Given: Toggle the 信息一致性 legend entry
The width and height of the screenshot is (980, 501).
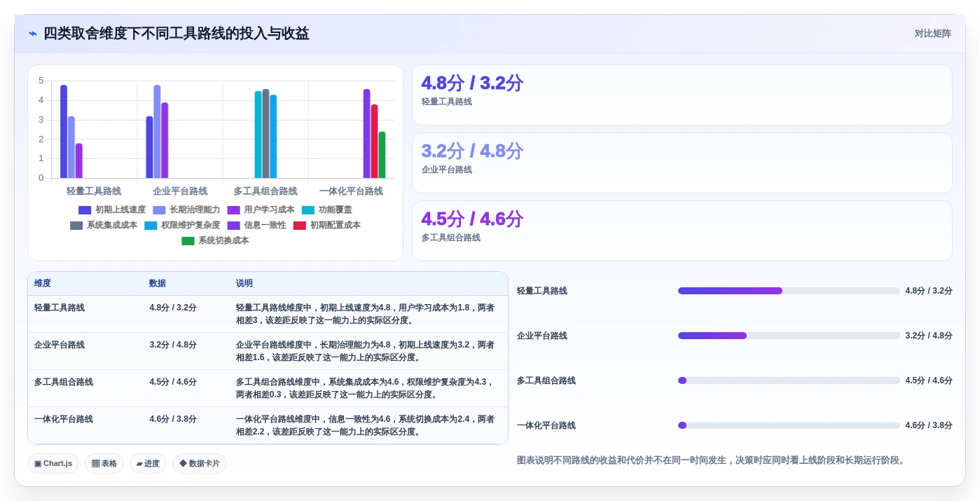Looking at the screenshot, I should [256, 225].
